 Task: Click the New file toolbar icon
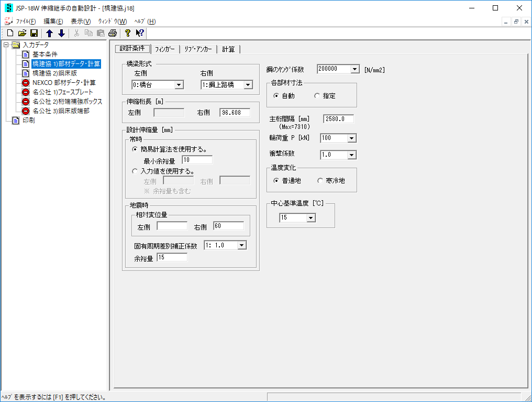click(10, 34)
